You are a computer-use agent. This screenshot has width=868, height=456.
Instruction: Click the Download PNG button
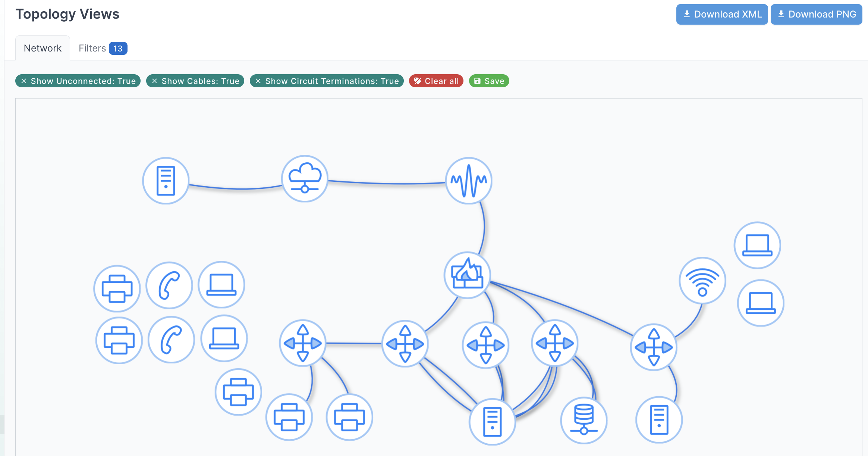coord(816,14)
